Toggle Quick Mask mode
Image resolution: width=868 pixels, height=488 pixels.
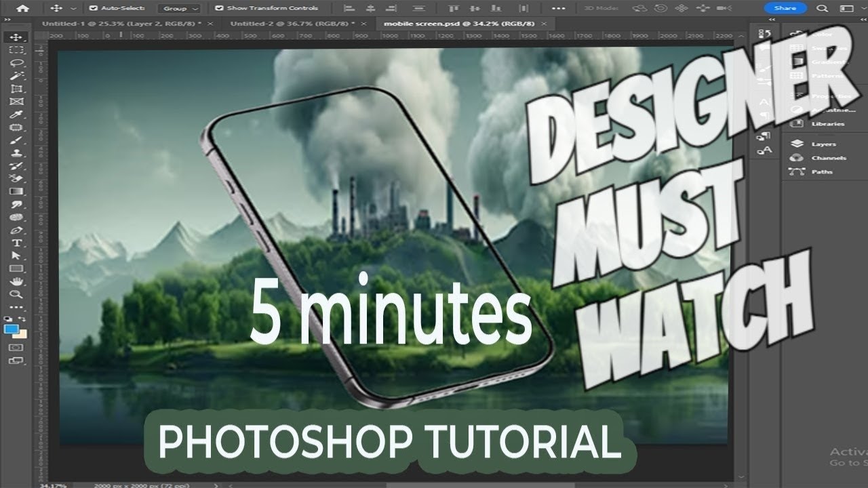click(x=17, y=347)
